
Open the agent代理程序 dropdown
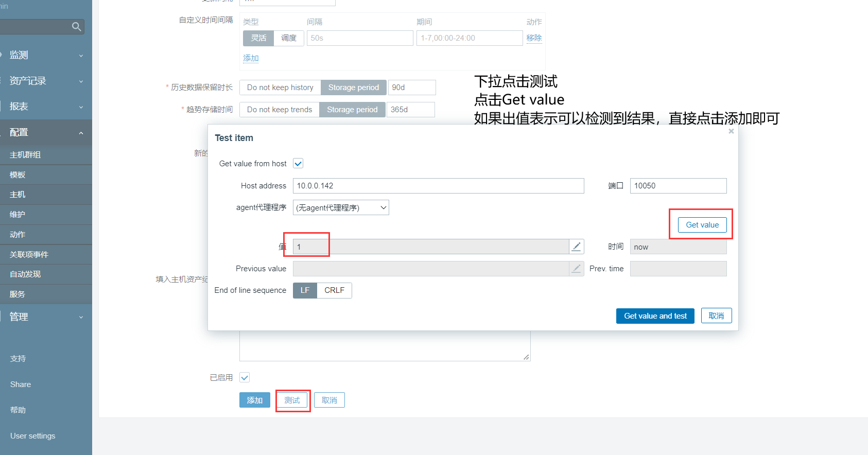click(341, 207)
